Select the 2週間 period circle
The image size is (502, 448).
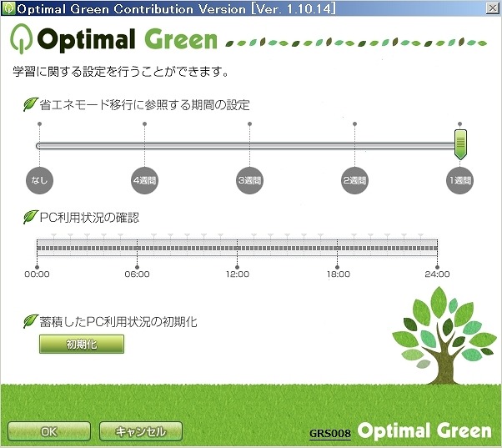354,180
